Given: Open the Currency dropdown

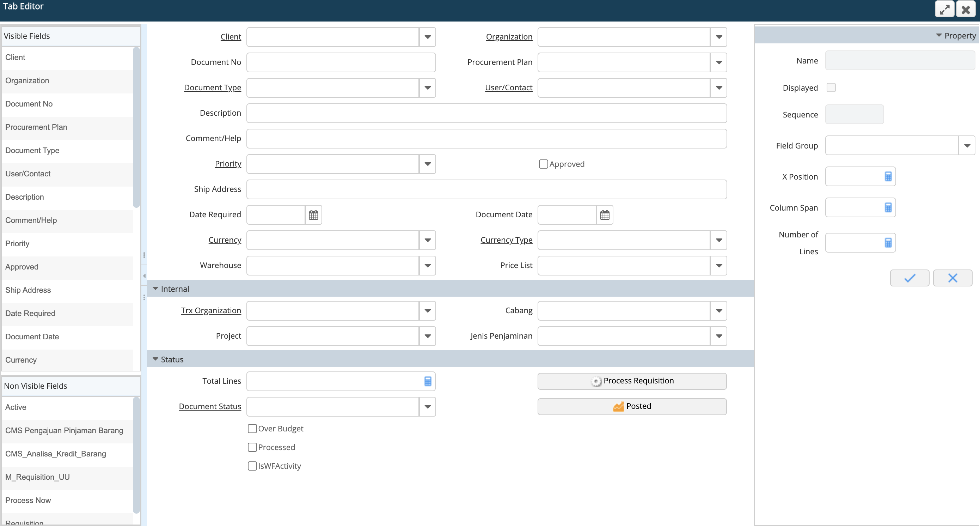Looking at the screenshot, I should coord(428,240).
